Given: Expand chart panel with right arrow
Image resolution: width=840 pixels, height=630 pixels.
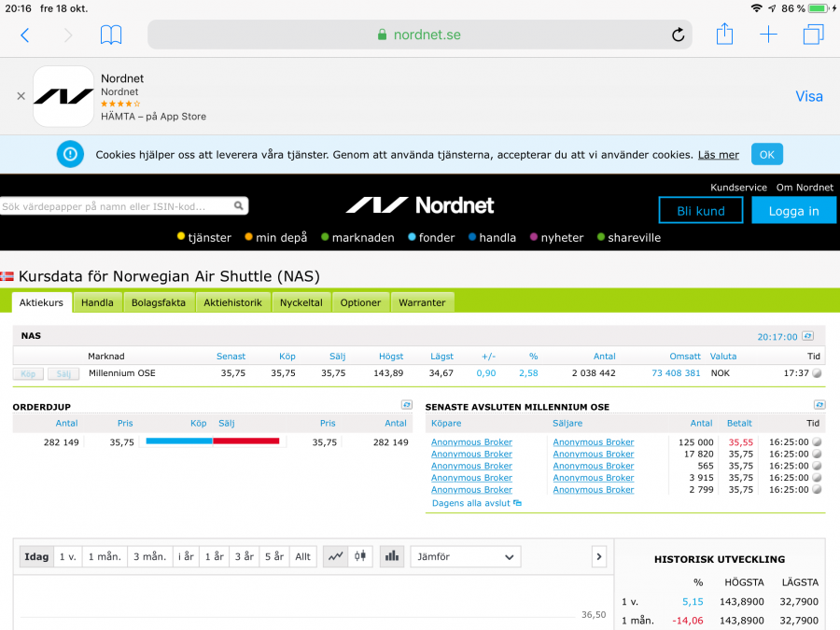Looking at the screenshot, I should click(x=598, y=557).
